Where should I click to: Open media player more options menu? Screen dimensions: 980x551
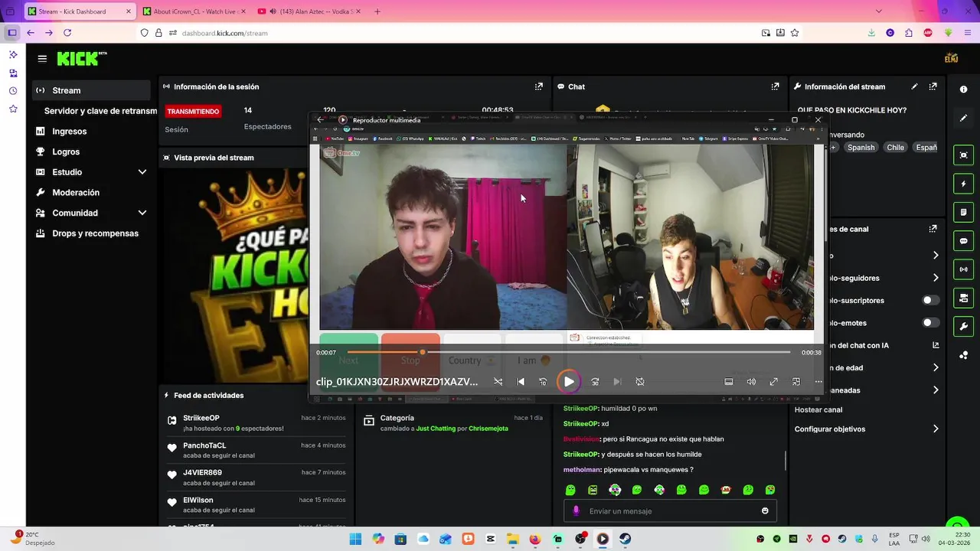(x=818, y=381)
